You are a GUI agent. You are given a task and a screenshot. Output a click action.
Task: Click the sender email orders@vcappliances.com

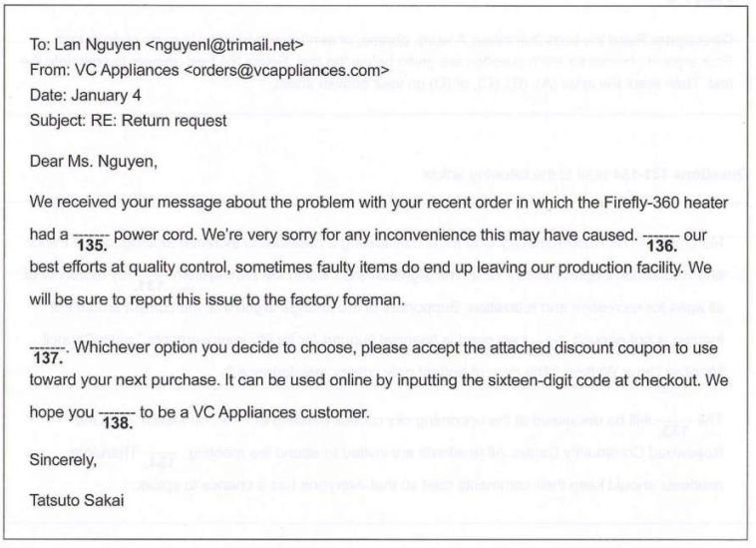click(287, 71)
